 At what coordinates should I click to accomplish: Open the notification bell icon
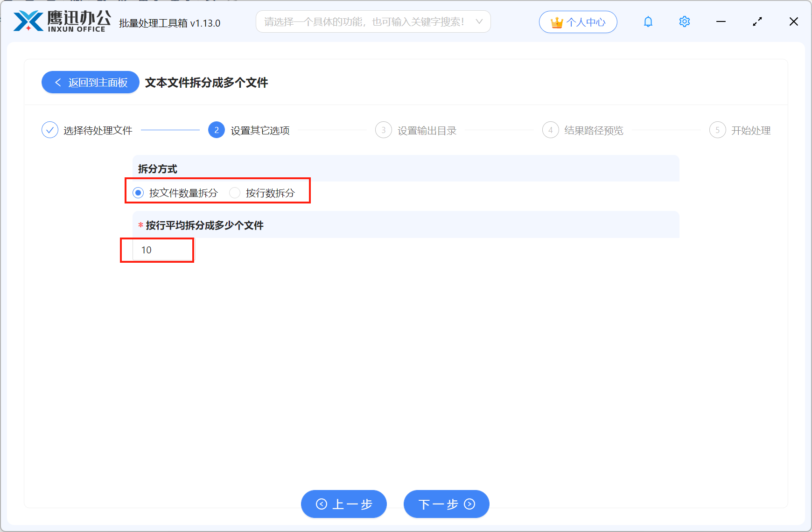(648, 21)
